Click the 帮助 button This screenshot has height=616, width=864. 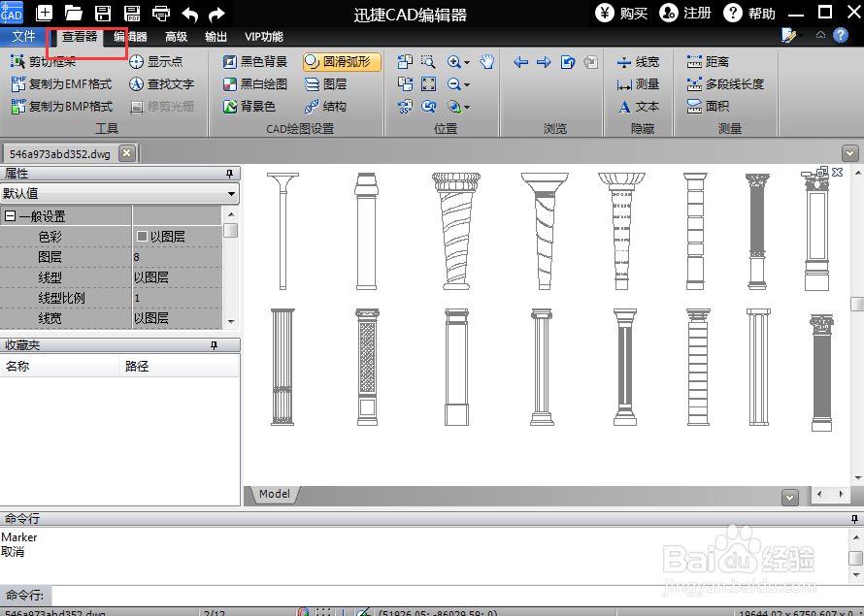pyautogui.click(x=749, y=14)
